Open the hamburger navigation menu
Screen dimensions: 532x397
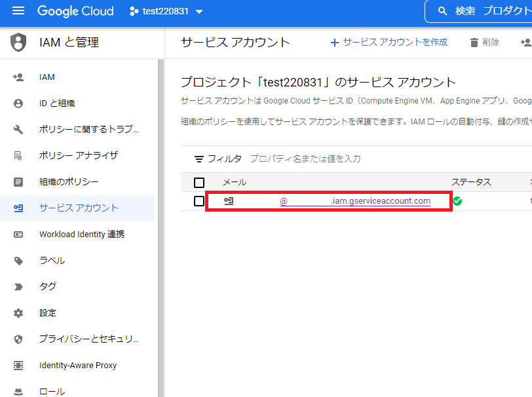[x=18, y=11]
